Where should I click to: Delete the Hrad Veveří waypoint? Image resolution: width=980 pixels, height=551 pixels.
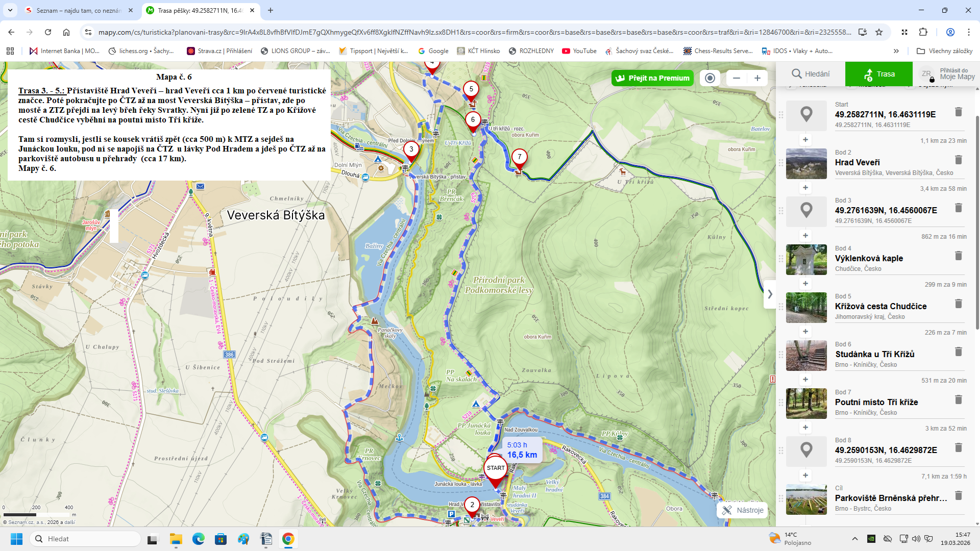pos(958,160)
